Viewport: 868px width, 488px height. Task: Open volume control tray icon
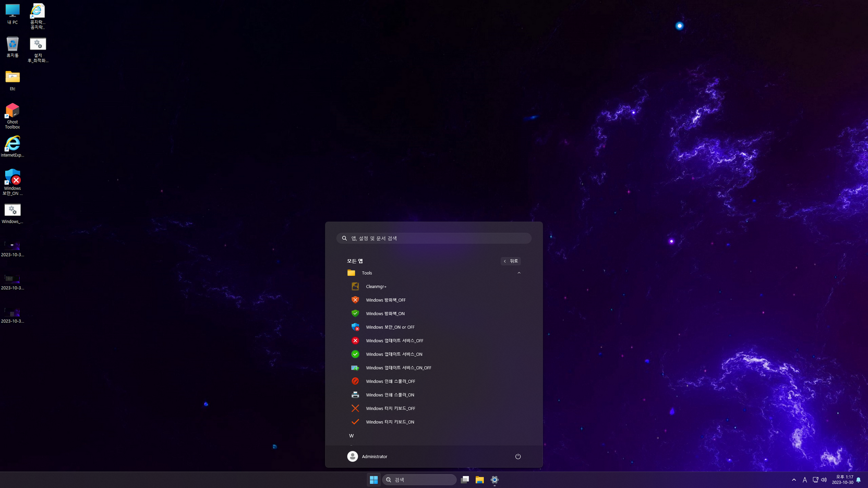pos(824,480)
